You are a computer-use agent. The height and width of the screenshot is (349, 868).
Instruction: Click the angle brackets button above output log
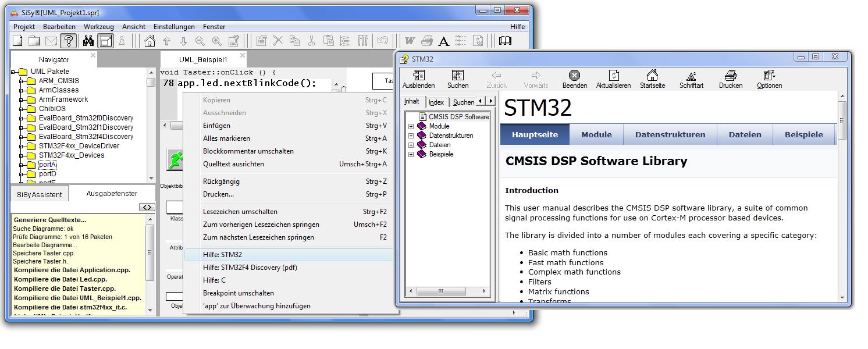(x=147, y=207)
